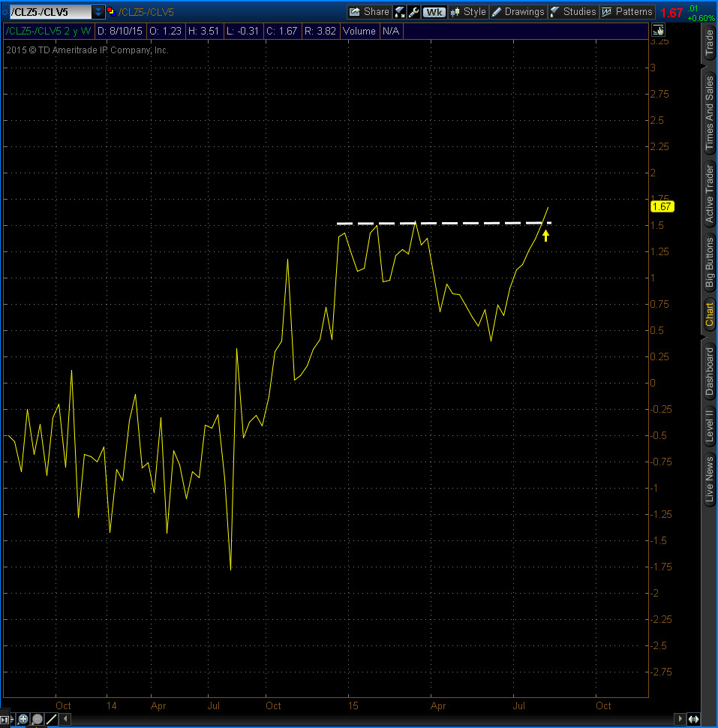
Task: Click the chart snapshot icon below the quote
Action: 658,30
